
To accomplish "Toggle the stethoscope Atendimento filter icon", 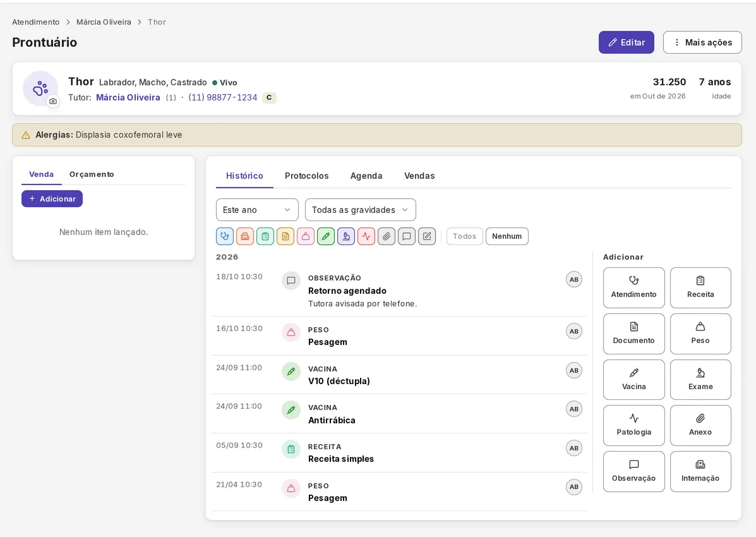I will [225, 236].
